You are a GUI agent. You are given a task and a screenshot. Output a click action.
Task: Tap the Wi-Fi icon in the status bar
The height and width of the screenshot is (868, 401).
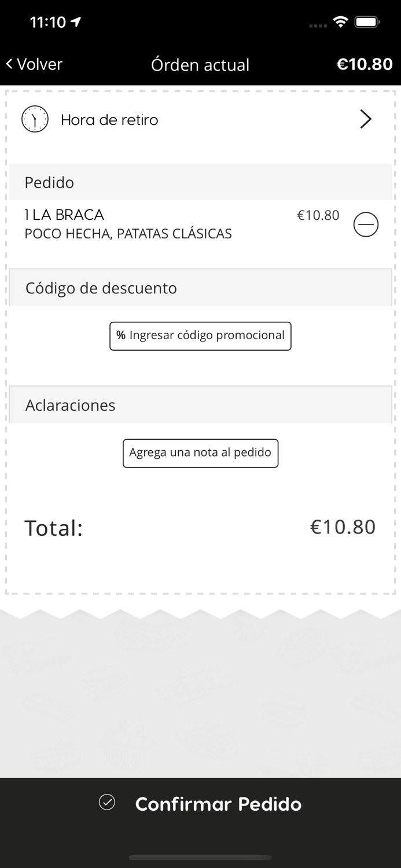(340, 21)
